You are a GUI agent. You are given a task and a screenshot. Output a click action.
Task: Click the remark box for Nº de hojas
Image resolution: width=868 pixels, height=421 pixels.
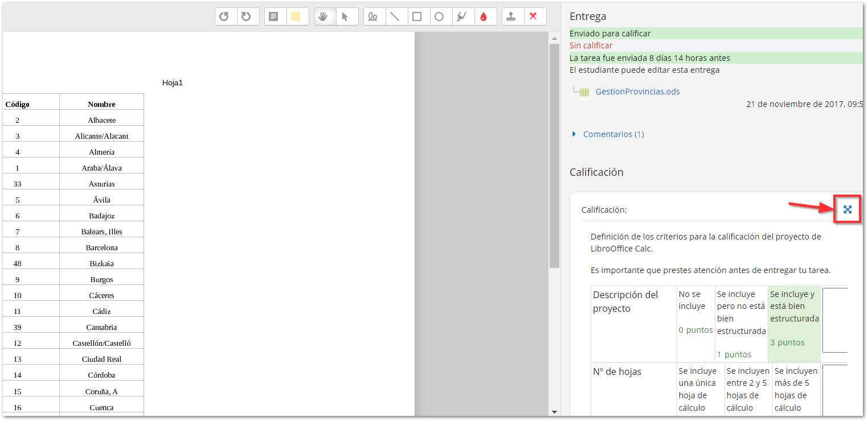pos(835,391)
